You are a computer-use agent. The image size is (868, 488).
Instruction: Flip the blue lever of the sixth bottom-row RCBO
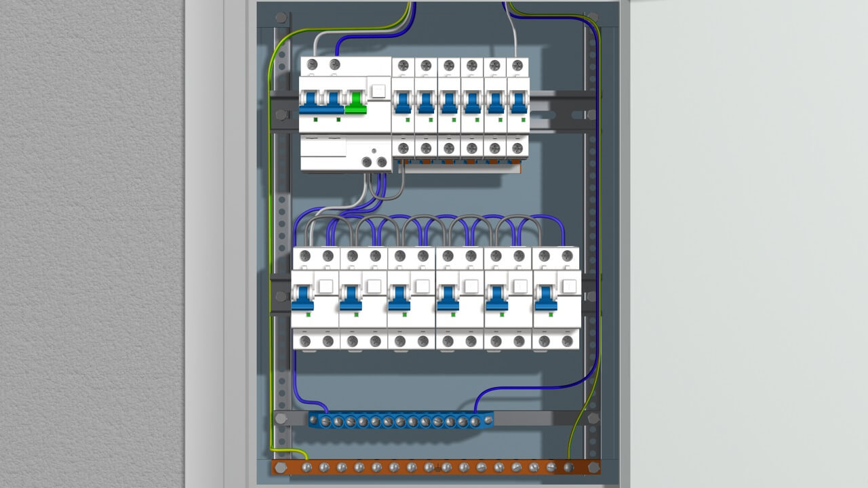click(x=545, y=298)
